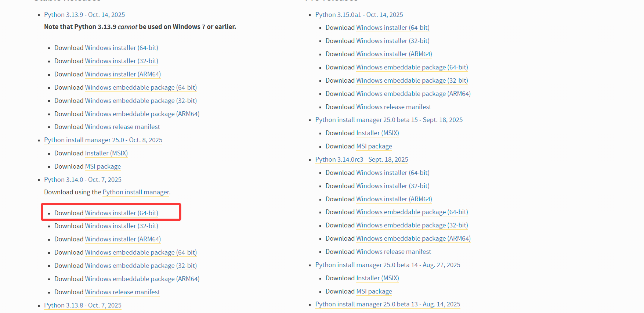Viewport: 644px width, 313px height.
Task: Click MSI package under install manager 25.0 Oct. 8
Action: [103, 166]
